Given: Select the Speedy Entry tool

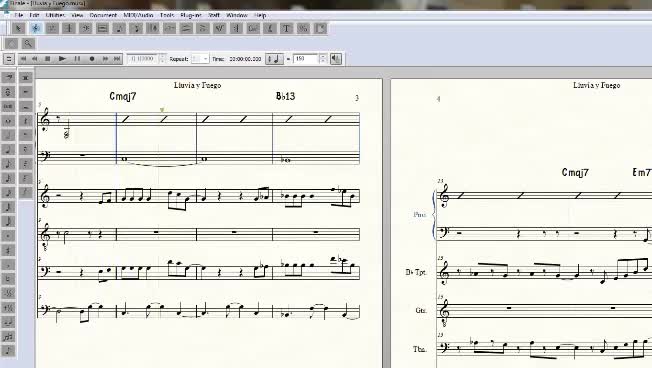Looking at the screenshot, I should click(x=136, y=28).
